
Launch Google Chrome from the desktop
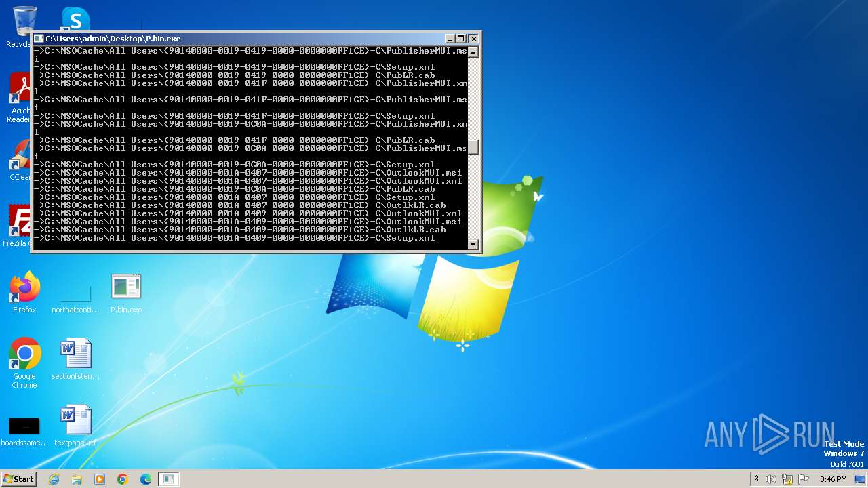pos(24,363)
